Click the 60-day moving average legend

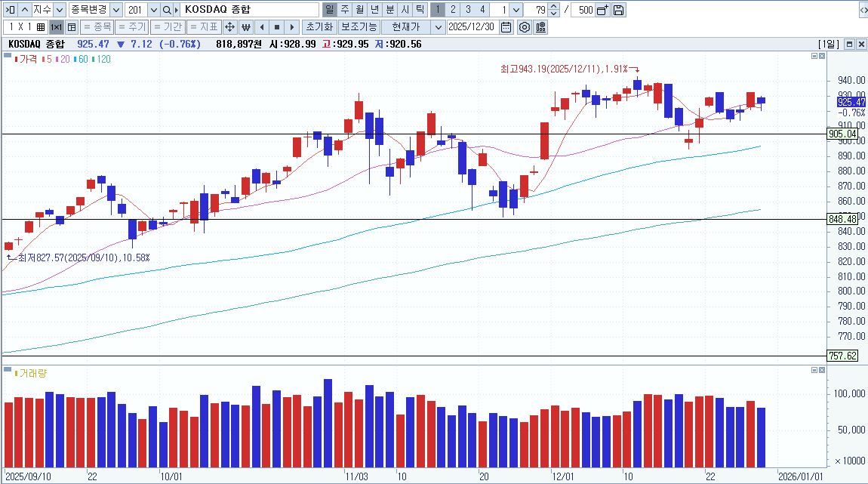point(81,59)
